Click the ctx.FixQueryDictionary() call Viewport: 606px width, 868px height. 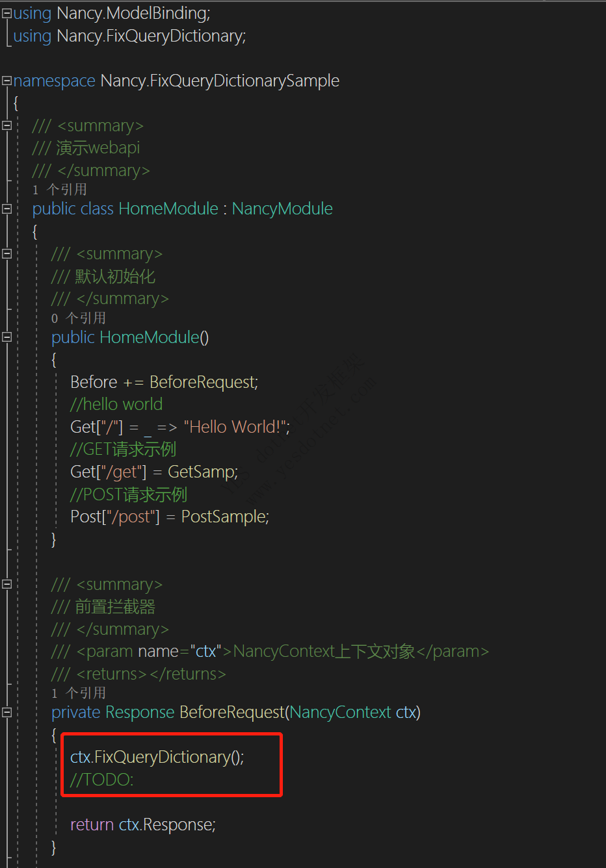pyautogui.click(x=157, y=757)
